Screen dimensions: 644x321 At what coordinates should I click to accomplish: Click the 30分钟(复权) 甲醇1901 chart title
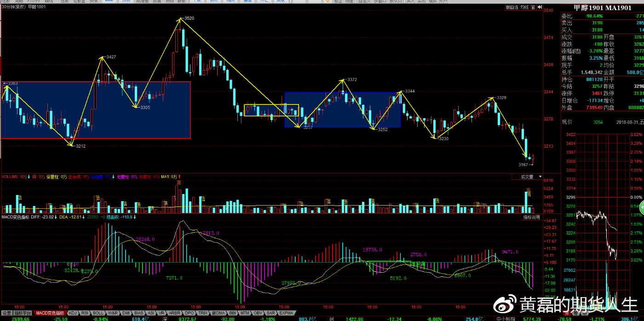23,7
